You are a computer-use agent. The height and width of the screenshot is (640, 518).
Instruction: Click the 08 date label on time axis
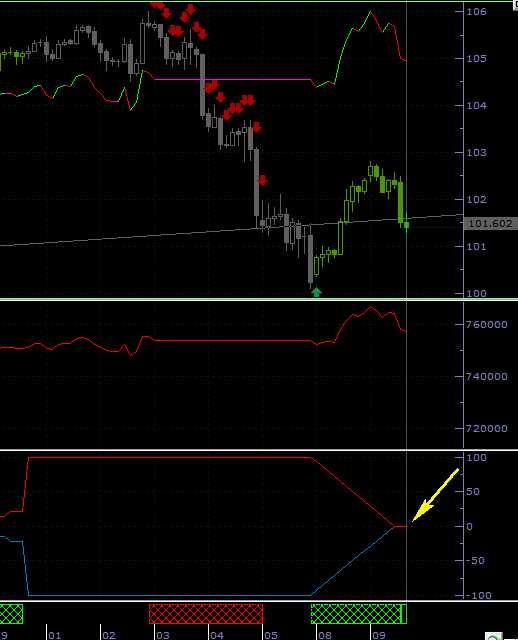(325, 636)
